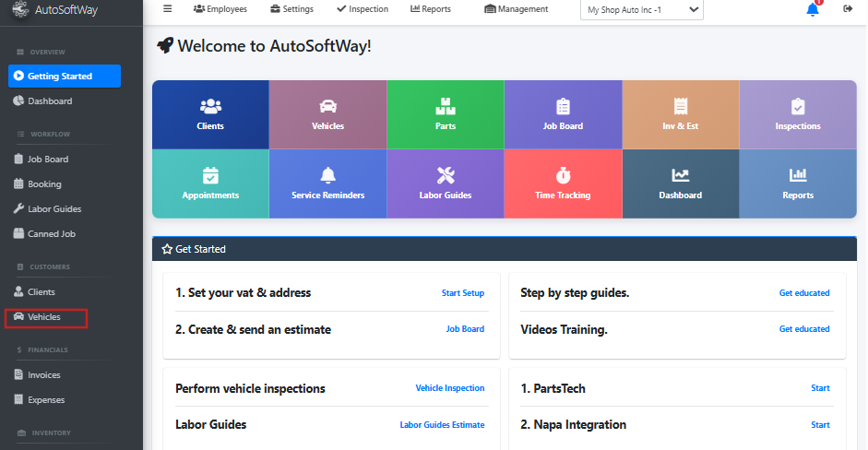Open the Reports menu in top bar
868x450 pixels.
(x=431, y=9)
